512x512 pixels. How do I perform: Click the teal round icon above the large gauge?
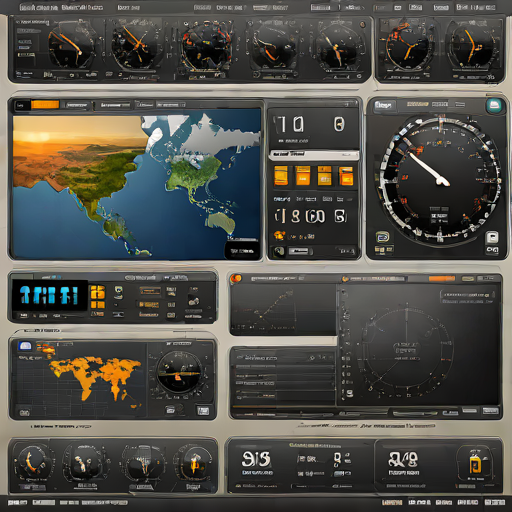495,106
